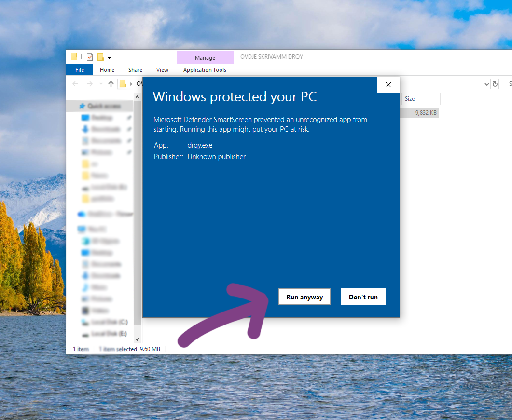Select Local Disk (C:) in the sidebar
Viewport: 512px width, 420px height.
click(110, 322)
